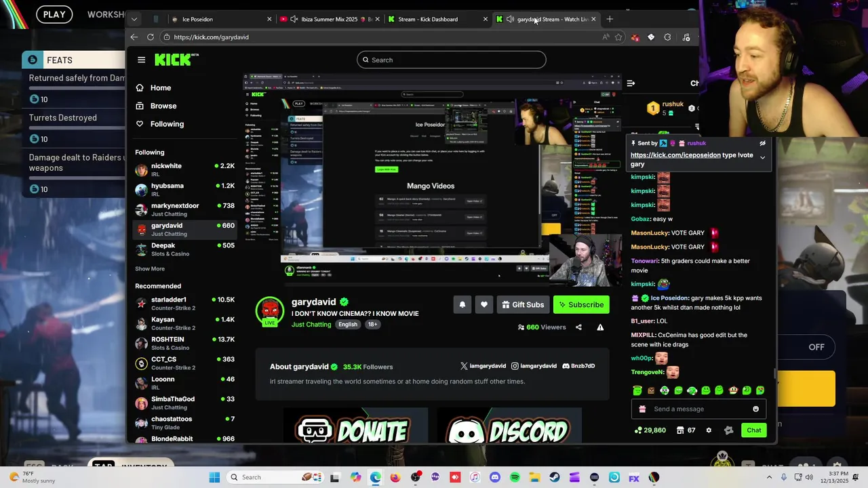Expand Show More in Following list
The image size is (868, 488).
[x=150, y=269]
